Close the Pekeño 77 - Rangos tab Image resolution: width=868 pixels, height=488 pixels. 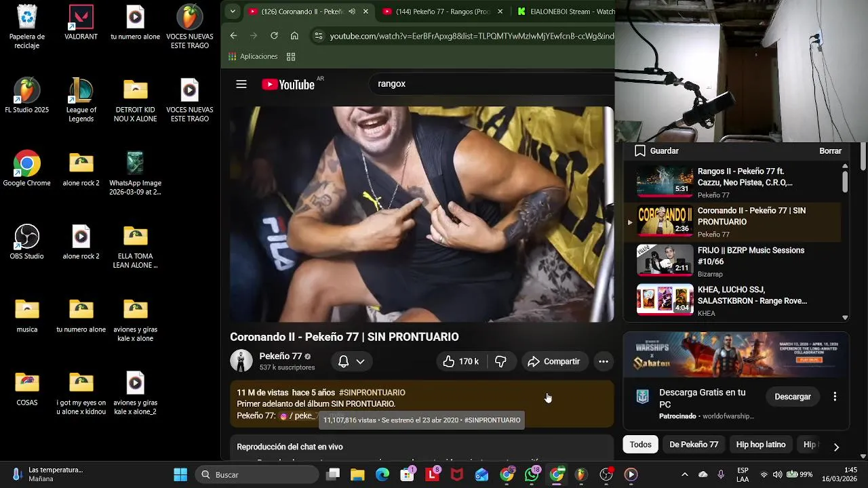(500, 12)
